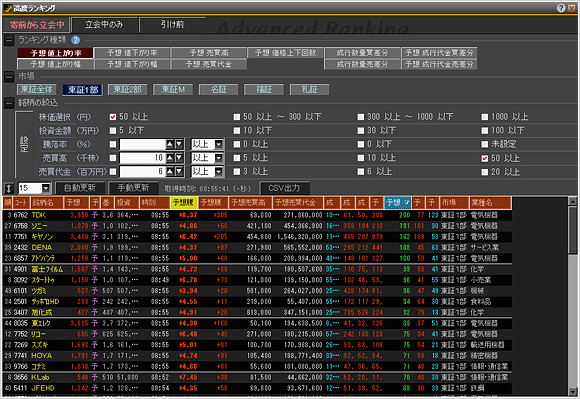Increase 騰落率 value with up arrow
Viewport: 580px width, 399px height.
point(170,145)
